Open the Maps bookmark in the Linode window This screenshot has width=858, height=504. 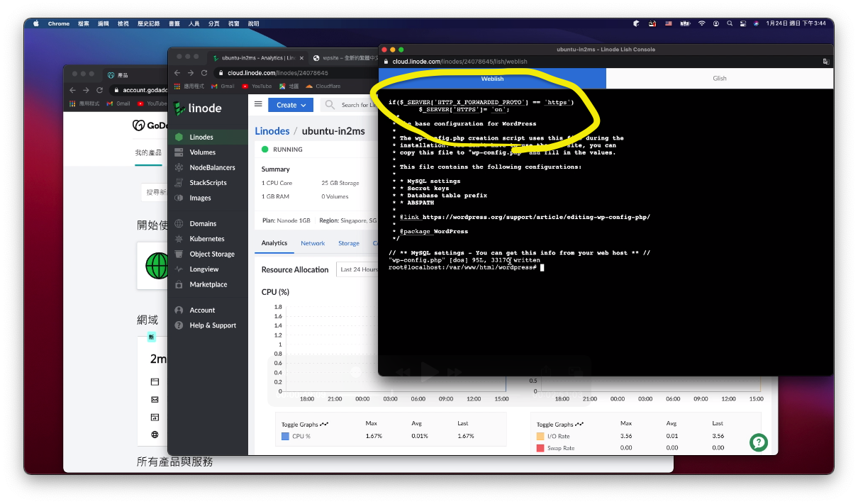(x=289, y=86)
